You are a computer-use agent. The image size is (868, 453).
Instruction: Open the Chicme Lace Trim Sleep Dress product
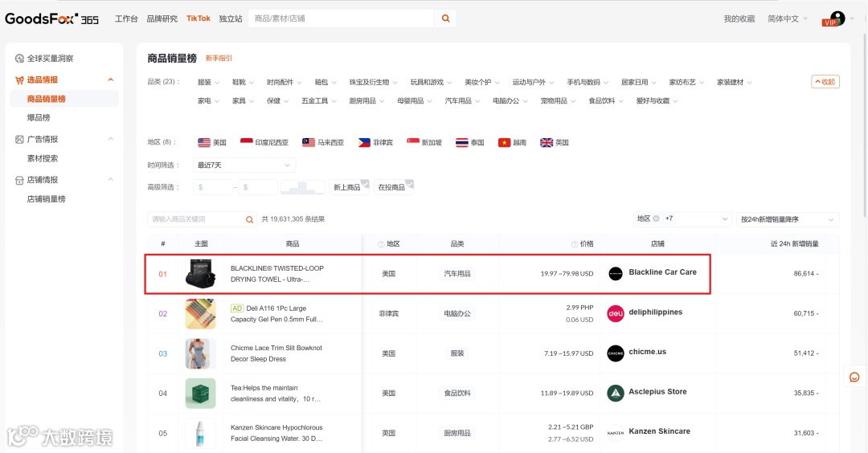[276, 353]
